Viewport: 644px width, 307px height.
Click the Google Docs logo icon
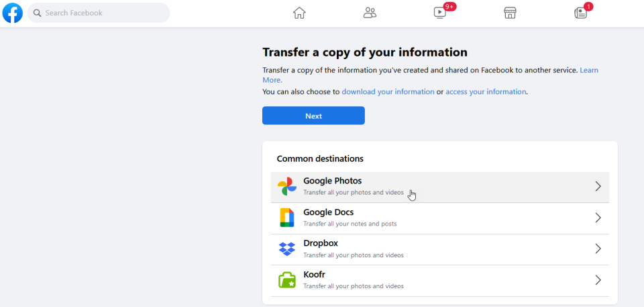pyautogui.click(x=287, y=218)
